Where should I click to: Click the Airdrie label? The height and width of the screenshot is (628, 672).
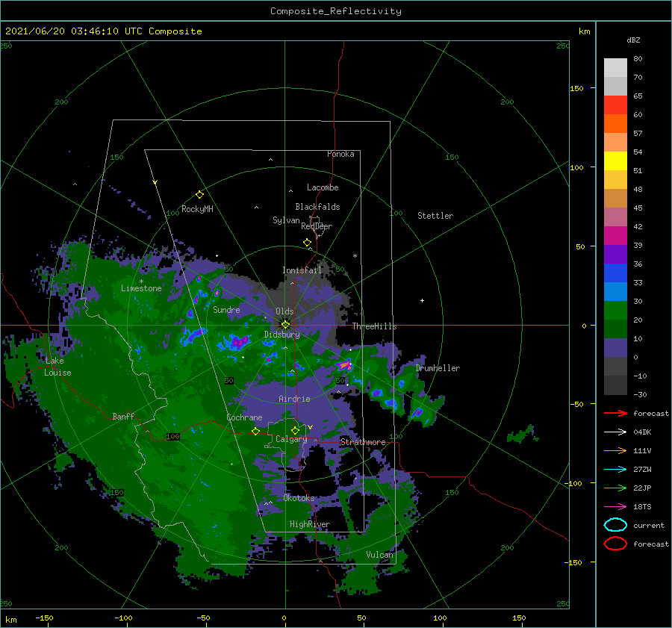click(x=294, y=399)
